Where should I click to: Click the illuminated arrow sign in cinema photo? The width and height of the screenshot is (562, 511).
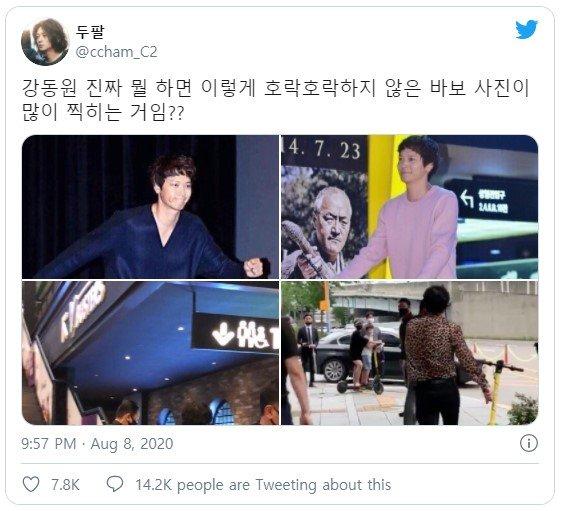235,333
